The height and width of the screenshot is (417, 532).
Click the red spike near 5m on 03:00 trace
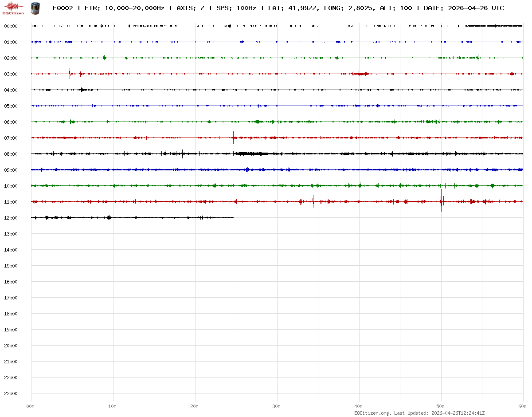coord(70,74)
